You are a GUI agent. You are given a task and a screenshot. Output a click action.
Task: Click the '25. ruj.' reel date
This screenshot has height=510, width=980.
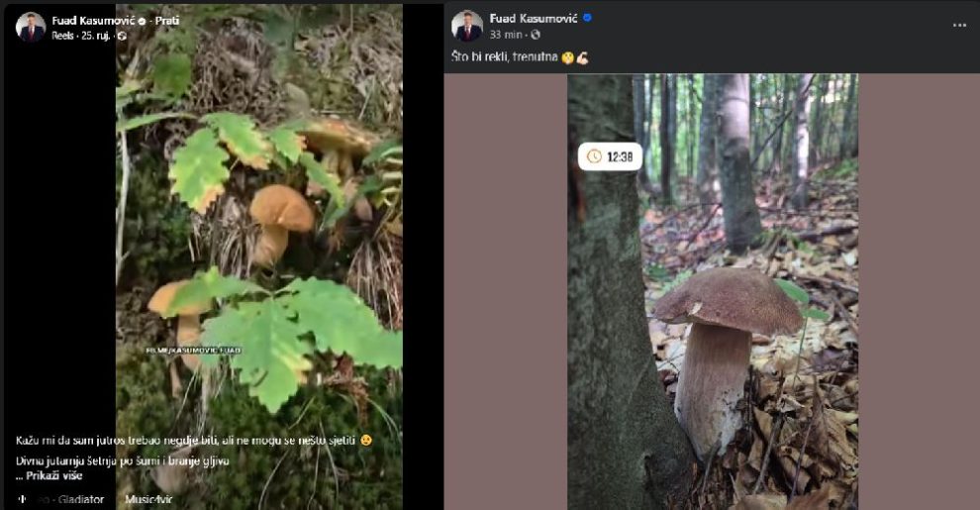pos(96,36)
